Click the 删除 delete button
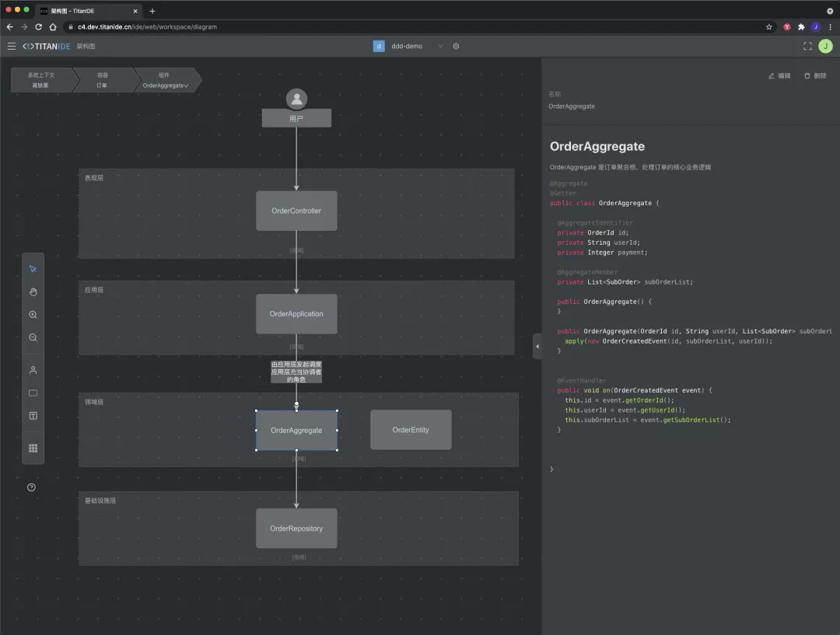This screenshot has height=635, width=840. [815, 76]
